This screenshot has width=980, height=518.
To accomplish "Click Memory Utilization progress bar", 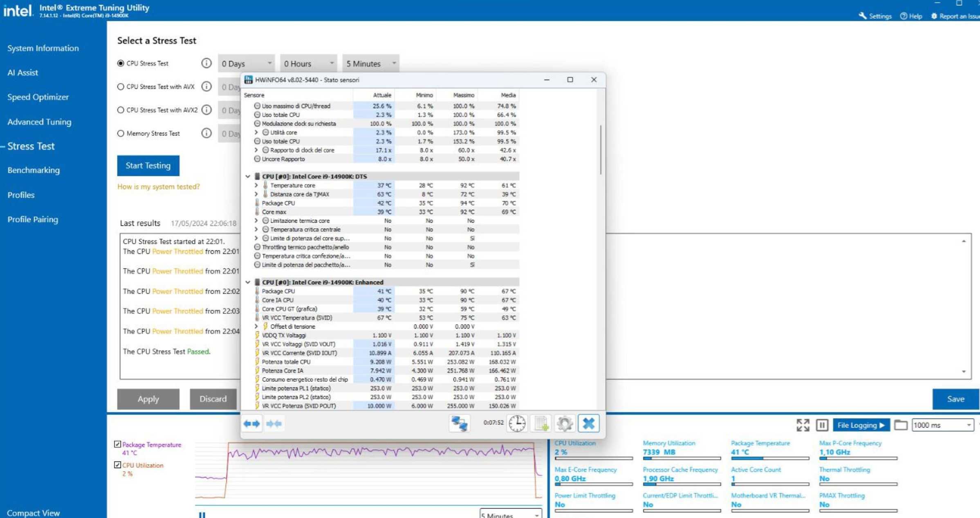I will point(682,458).
